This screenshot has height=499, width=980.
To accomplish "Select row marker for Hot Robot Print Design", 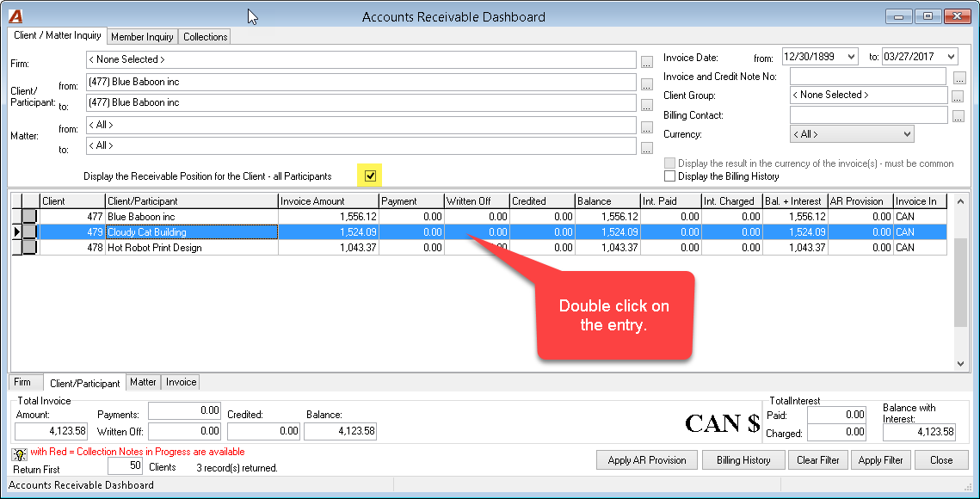I will 29,248.
